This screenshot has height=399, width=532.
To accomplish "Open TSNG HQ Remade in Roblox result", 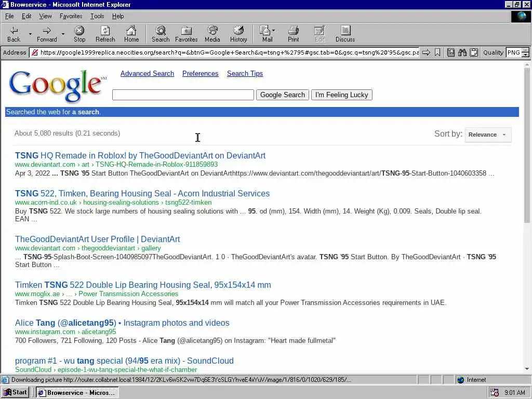I will pyautogui.click(x=140, y=155).
